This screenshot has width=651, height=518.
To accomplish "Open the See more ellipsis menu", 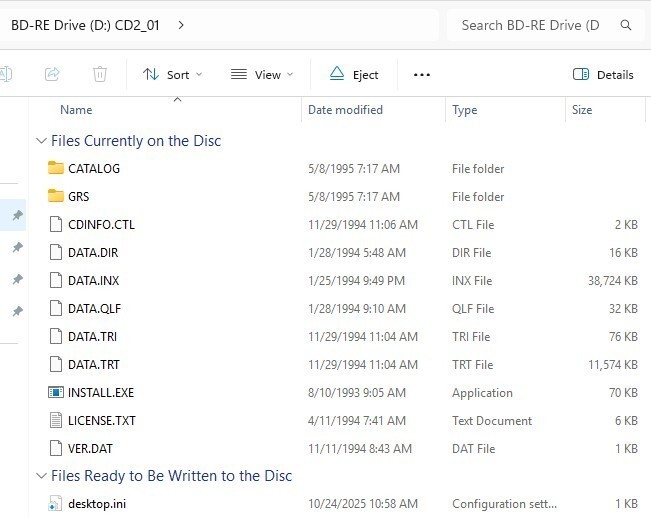I will tap(421, 74).
